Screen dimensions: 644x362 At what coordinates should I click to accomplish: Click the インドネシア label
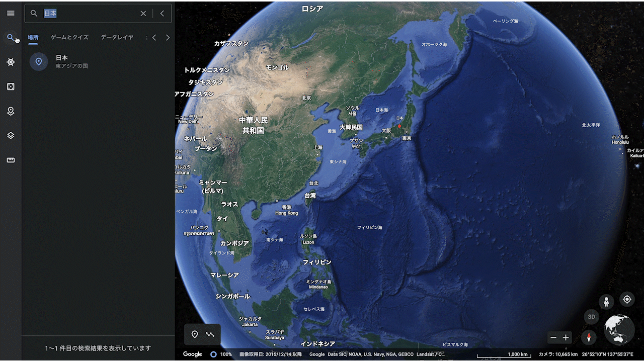pyautogui.click(x=317, y=344)
